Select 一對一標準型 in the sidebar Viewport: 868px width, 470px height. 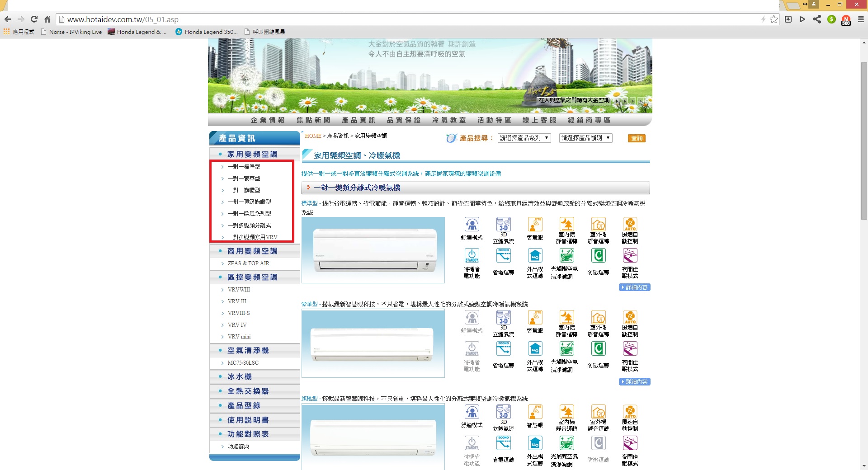244,167
